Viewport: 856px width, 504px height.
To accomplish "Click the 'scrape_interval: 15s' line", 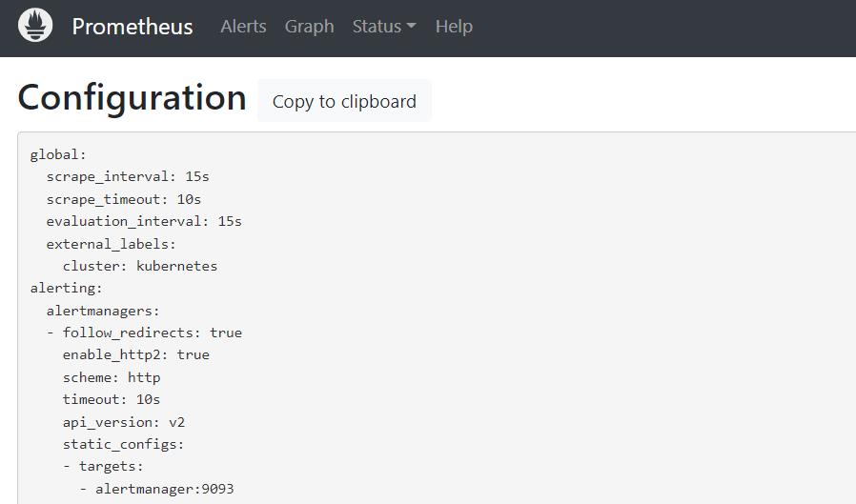I will click(128, 176).
